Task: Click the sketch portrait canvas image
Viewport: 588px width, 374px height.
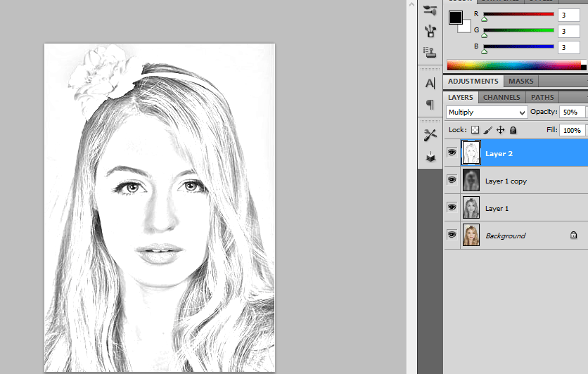Action: 160,207
